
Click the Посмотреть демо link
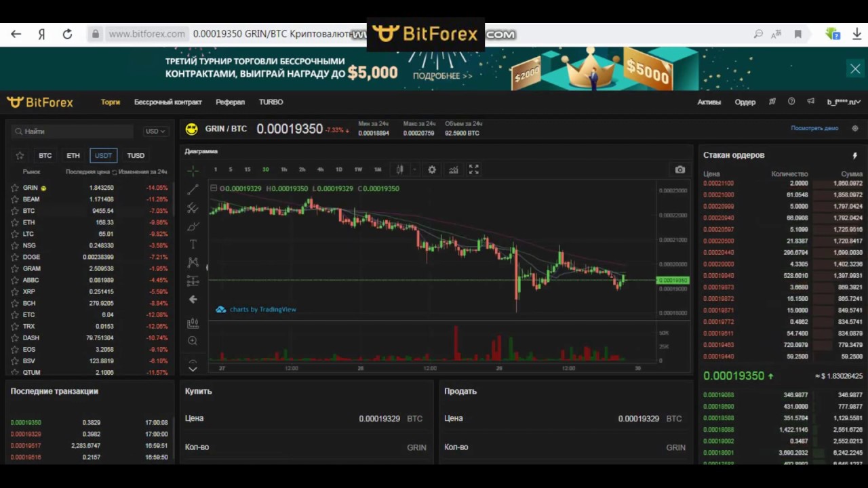(814, 128)
